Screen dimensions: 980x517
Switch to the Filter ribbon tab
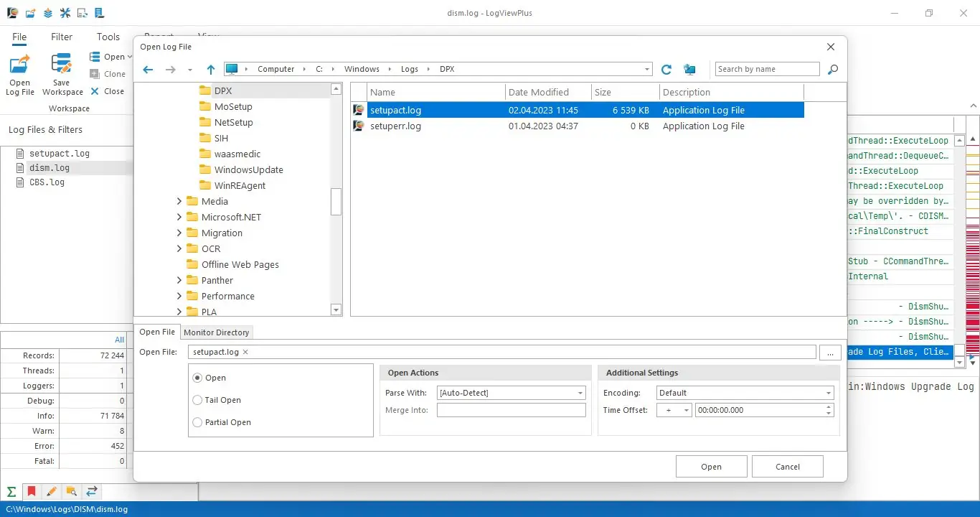tap(62, 37)
